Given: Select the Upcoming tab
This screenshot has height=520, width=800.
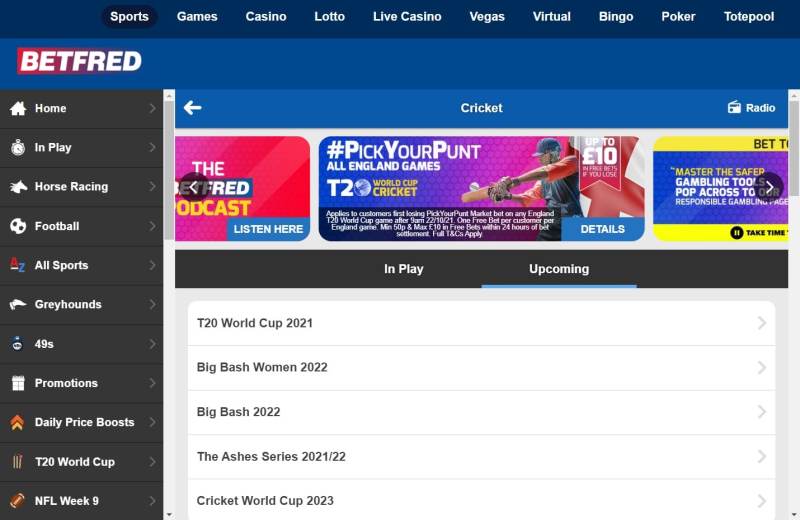Looking at the screenshot, I should coord(558,269).
